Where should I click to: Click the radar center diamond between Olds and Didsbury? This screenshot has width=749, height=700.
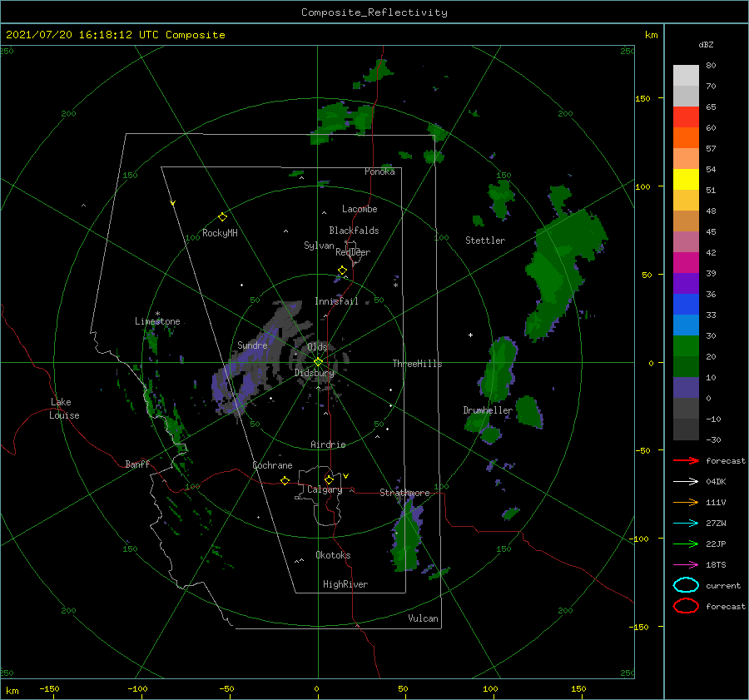pyautogui.click(x=318, y=362)
